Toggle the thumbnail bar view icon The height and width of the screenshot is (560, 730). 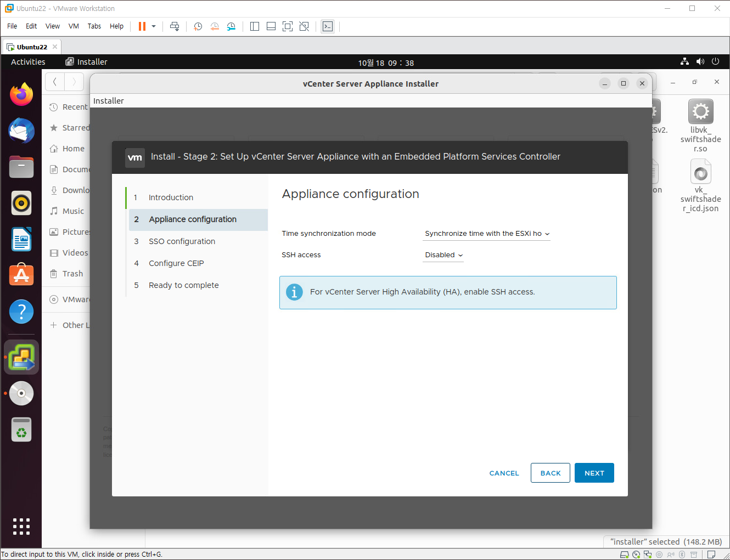(x=271, y=26)
